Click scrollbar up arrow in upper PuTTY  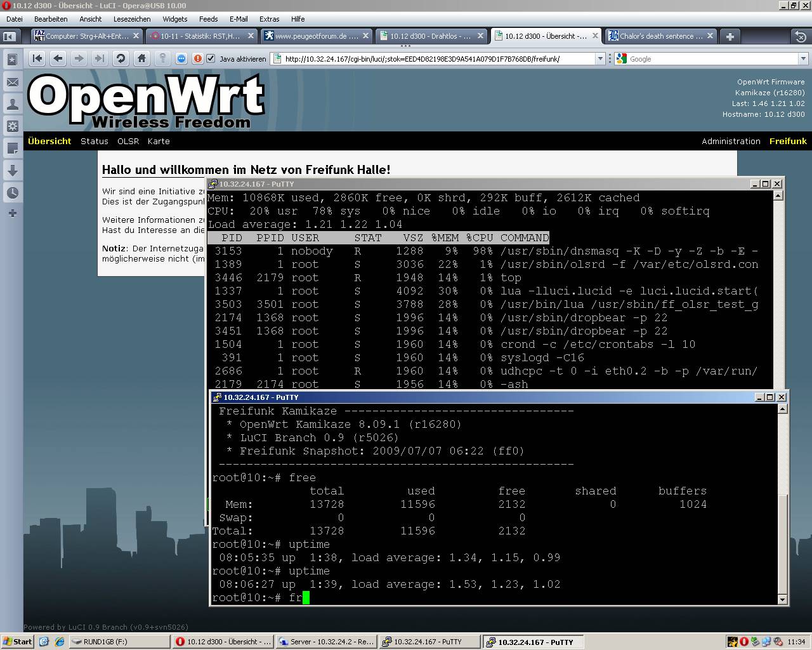778,196
